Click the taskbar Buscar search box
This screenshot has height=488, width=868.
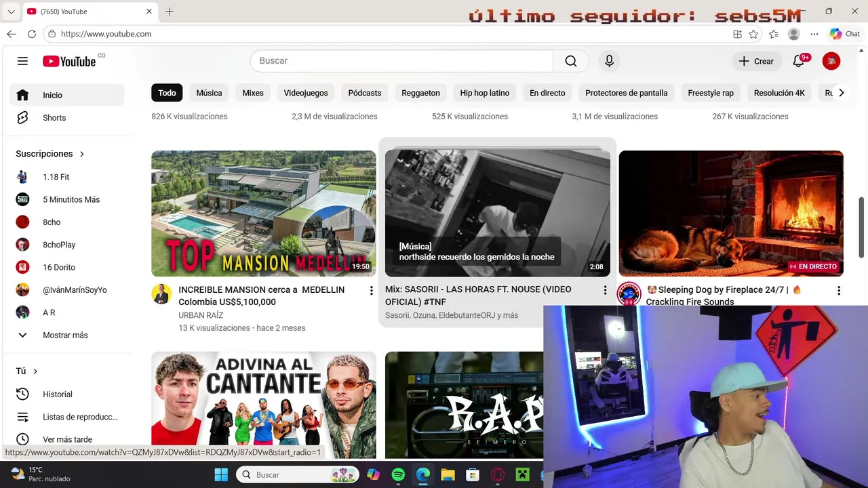298,474
